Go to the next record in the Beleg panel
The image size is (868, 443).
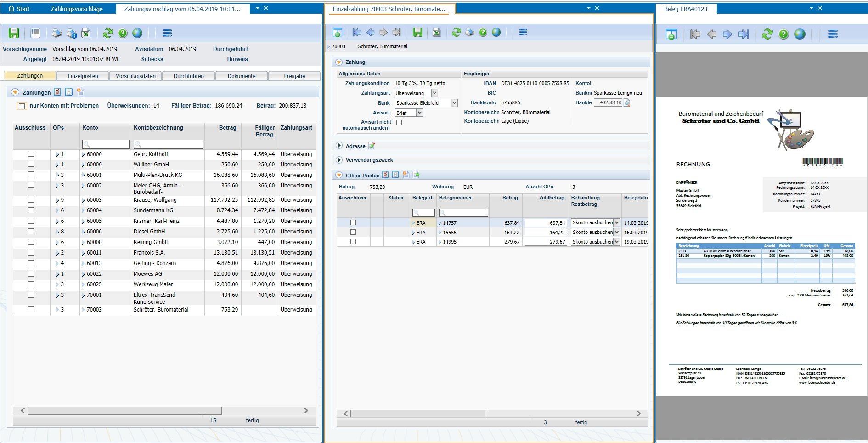[727, 34]
